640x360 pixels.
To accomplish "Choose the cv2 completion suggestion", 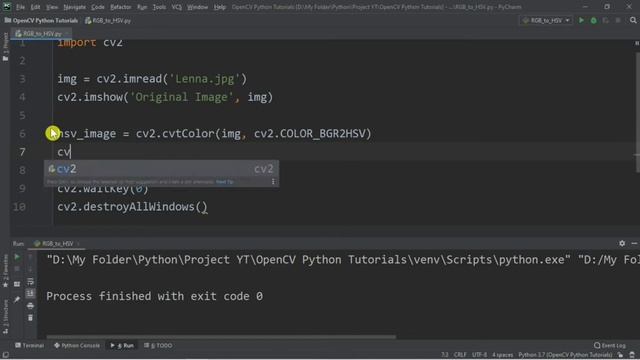I will [162, 169].
